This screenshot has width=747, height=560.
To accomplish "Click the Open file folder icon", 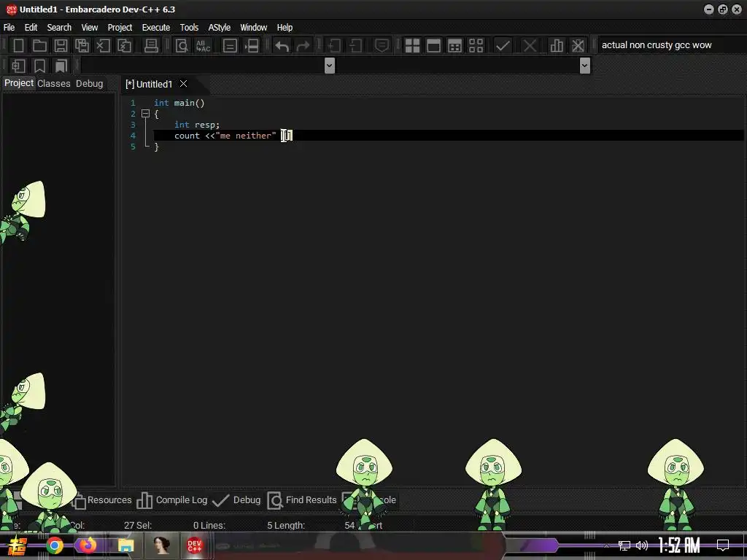I will (x=39, y=46).
